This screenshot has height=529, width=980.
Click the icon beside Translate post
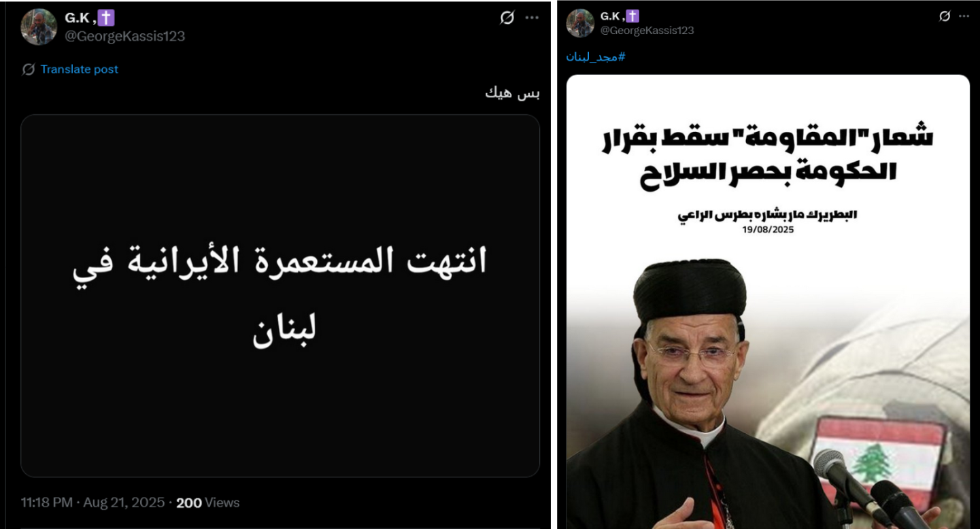(x=29, y=69)
